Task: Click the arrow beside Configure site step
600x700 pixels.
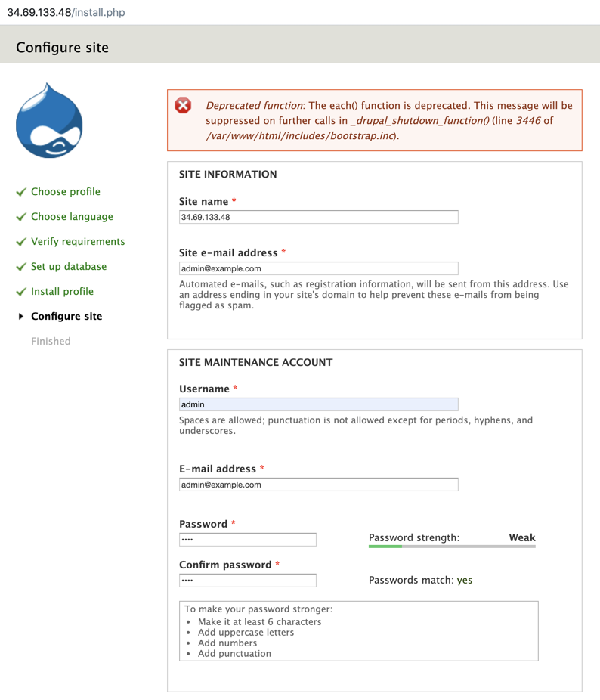Action: 21,317
